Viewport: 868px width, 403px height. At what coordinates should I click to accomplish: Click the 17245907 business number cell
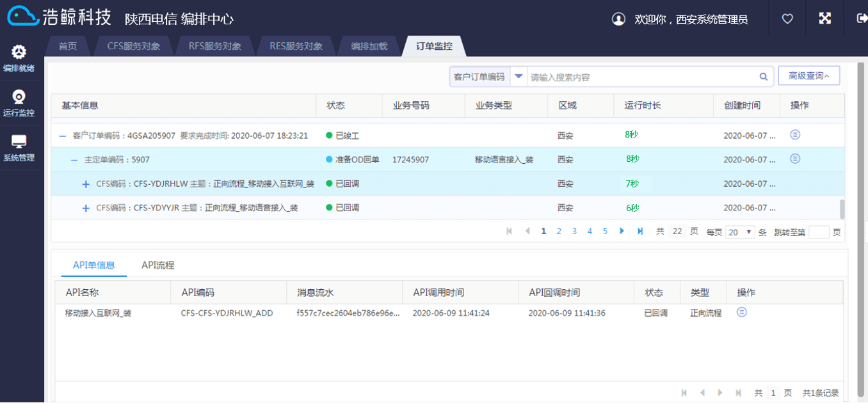(x=410, y=159)
